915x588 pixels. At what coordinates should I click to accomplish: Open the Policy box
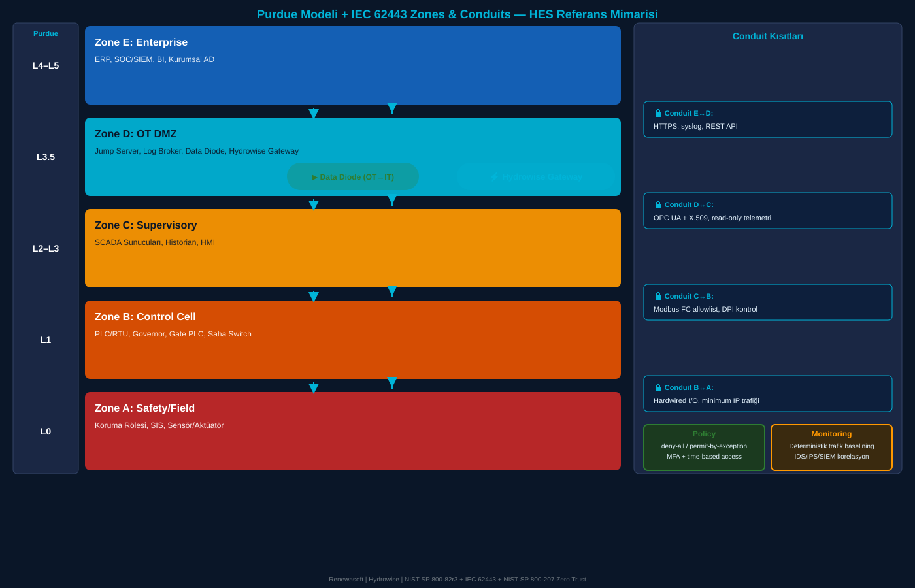[704, 448]
